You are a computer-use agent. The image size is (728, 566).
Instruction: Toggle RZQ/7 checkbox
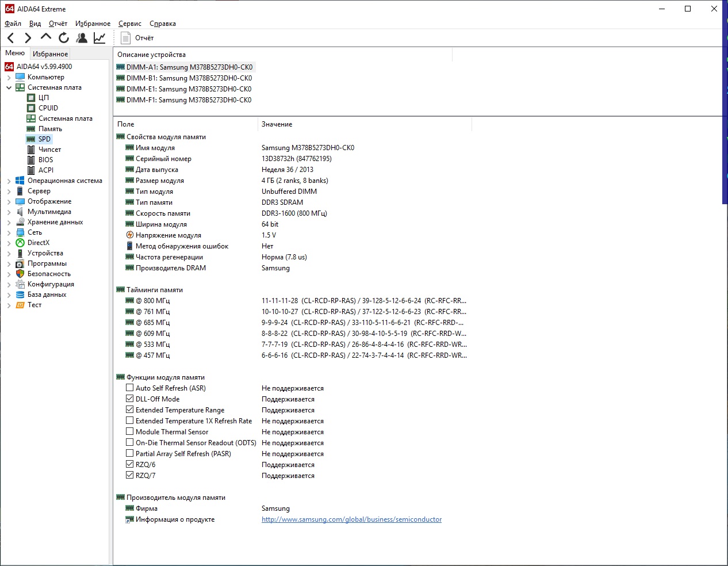click(130, 475)
